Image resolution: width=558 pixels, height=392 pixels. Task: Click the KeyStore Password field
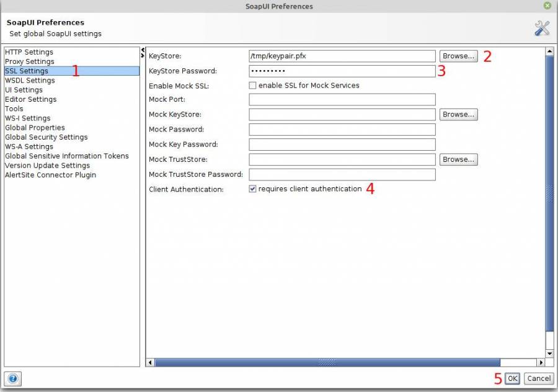(342, 71)
